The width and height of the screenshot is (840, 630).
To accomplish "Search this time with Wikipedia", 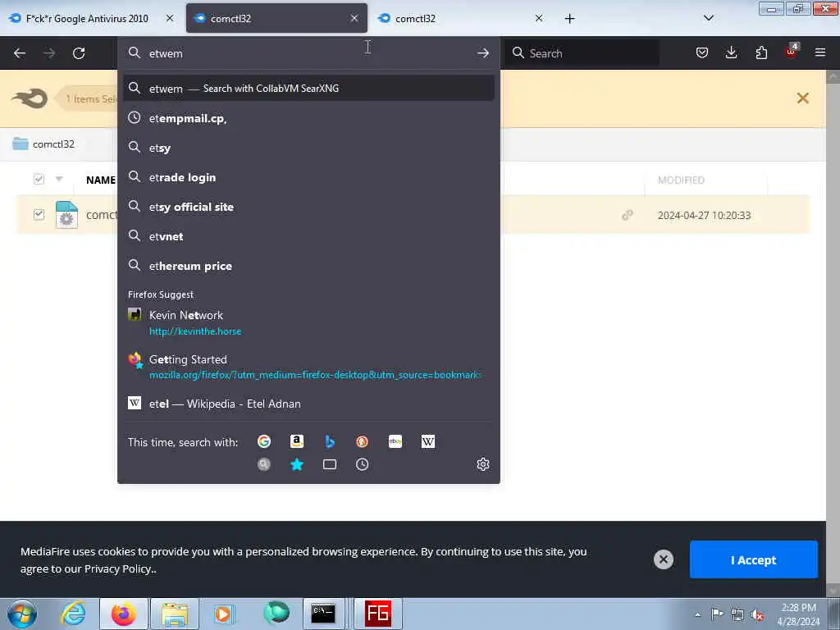I will point(428,441).
